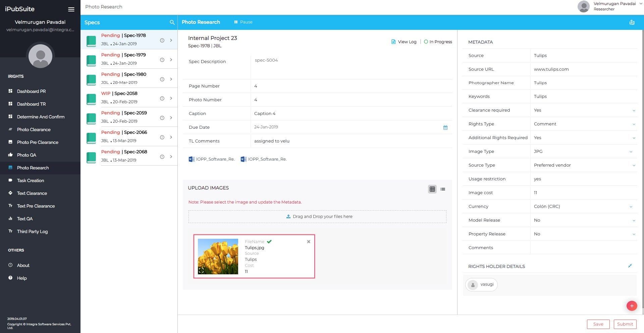Click info icon for Spec-1979
Image resolution: width=644 pixels, height=333 pixels.
(162, 60)
